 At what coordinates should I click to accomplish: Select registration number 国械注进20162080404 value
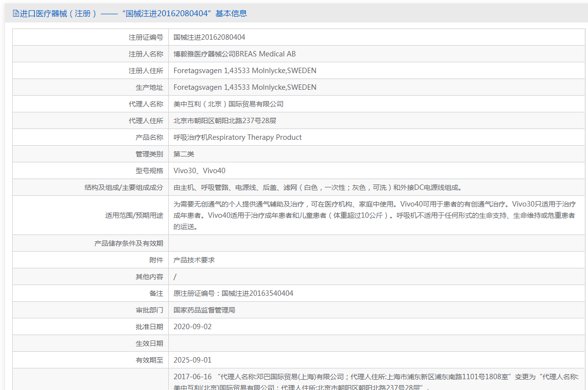[209, 37]
